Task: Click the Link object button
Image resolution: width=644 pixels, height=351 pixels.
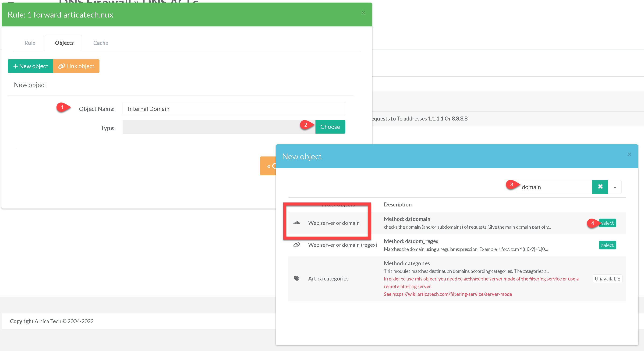Action: 76,66
